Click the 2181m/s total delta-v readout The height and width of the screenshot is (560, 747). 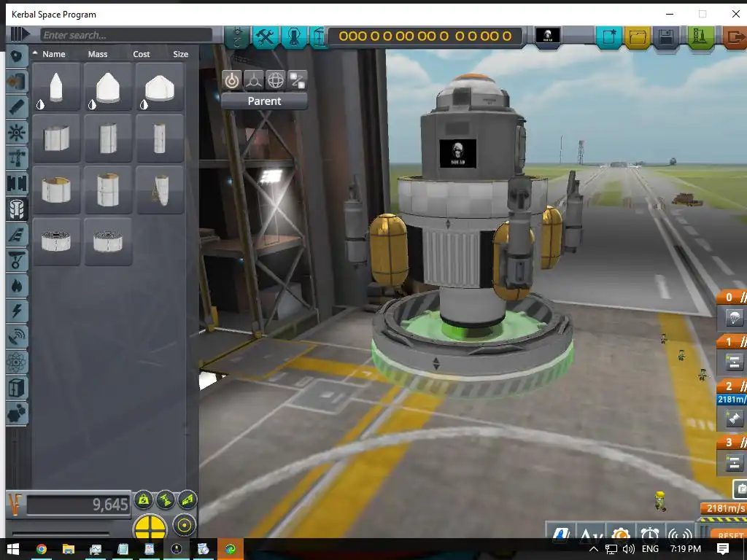(725, 508)
